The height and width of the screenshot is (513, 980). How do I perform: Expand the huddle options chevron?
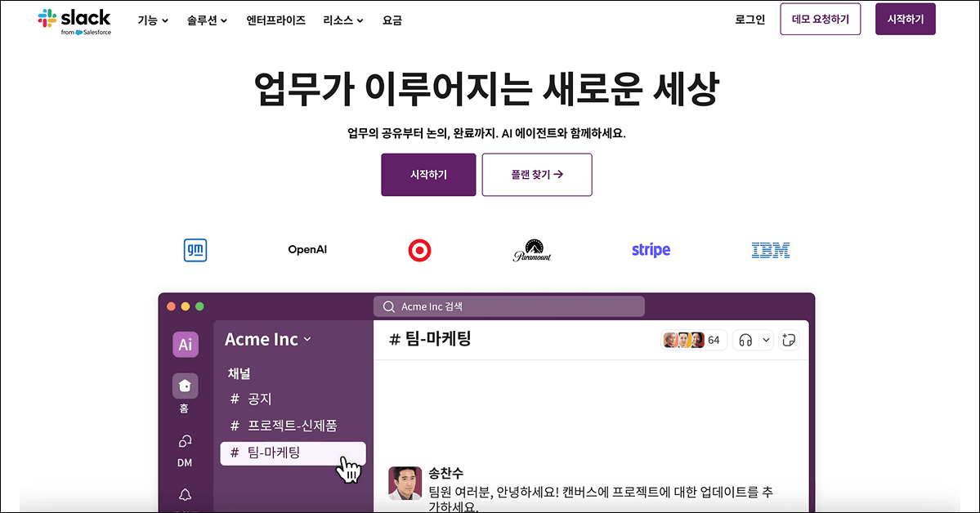point(766,340)
